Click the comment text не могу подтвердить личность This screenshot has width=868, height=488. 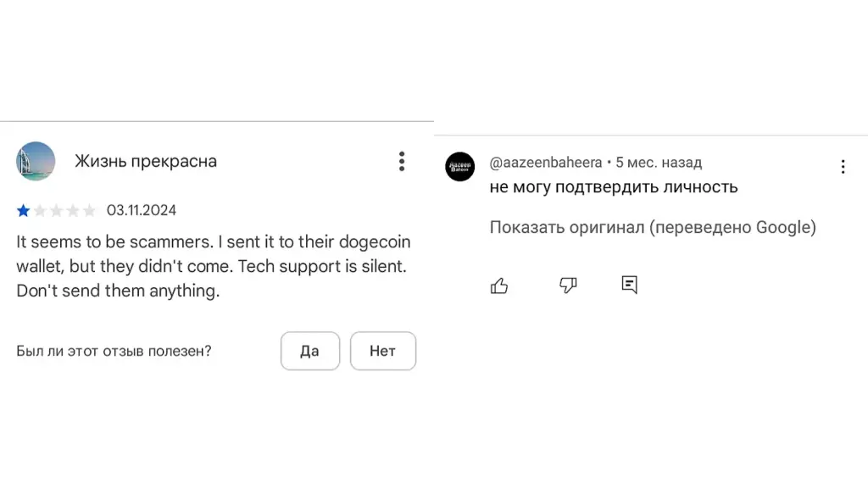[614, 187]
